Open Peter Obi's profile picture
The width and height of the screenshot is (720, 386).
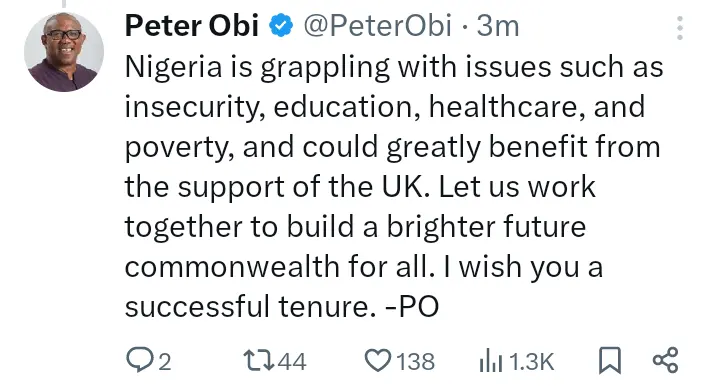[64, 52]
